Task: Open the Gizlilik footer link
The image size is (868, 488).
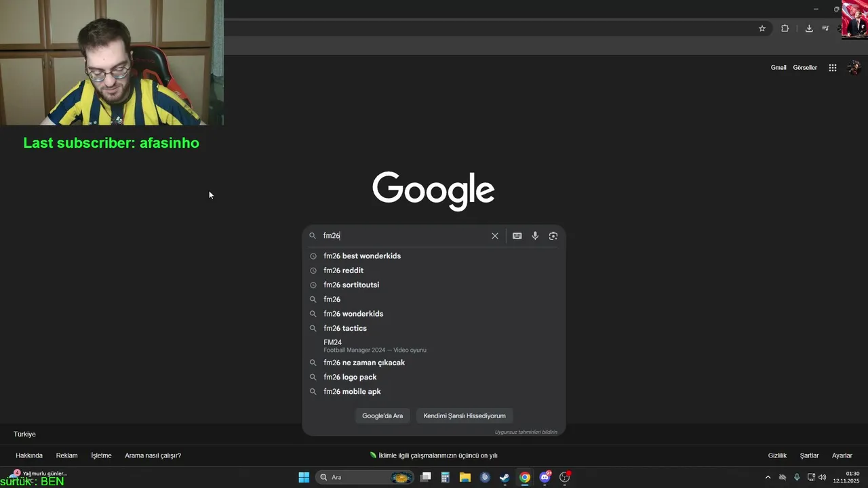Action: [777, 455]
